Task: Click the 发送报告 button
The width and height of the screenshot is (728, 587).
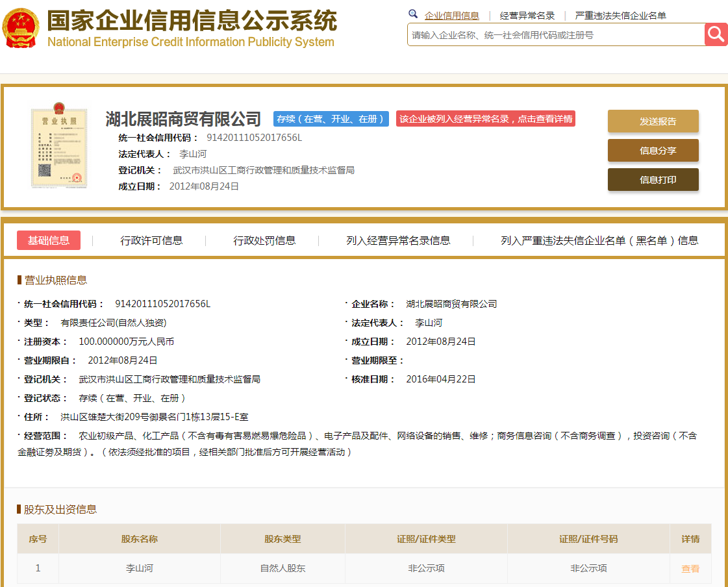Action: pyautogui.click(x=653, y=121)
